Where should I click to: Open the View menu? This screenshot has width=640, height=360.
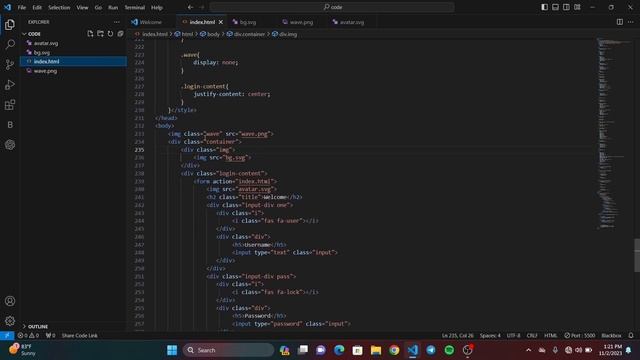click(82, 7)
